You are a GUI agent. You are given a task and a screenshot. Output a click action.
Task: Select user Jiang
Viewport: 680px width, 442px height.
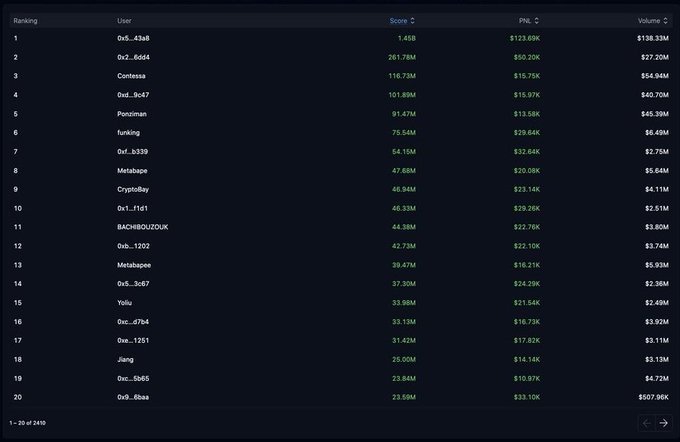[125, 360]
